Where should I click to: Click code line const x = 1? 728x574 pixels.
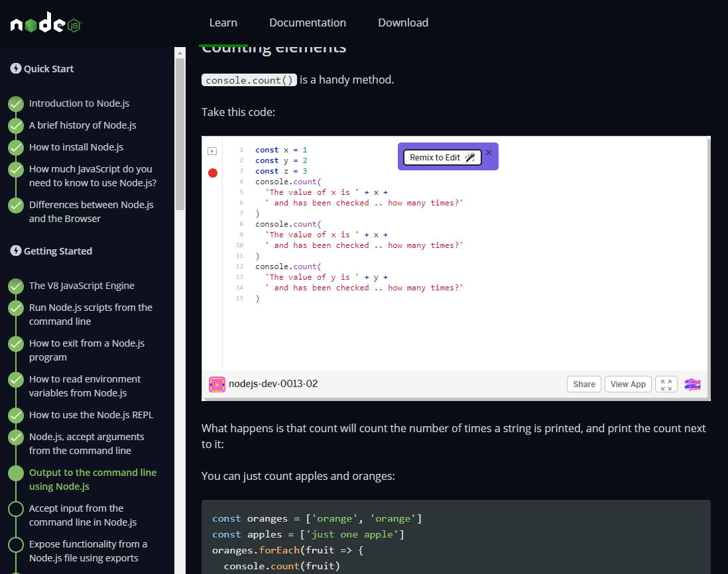point(281,150)
